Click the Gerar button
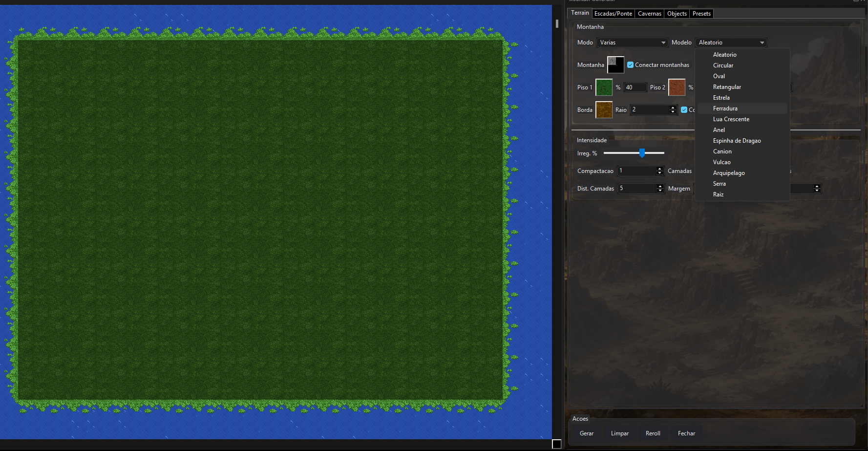 click(x=587, y=433)
